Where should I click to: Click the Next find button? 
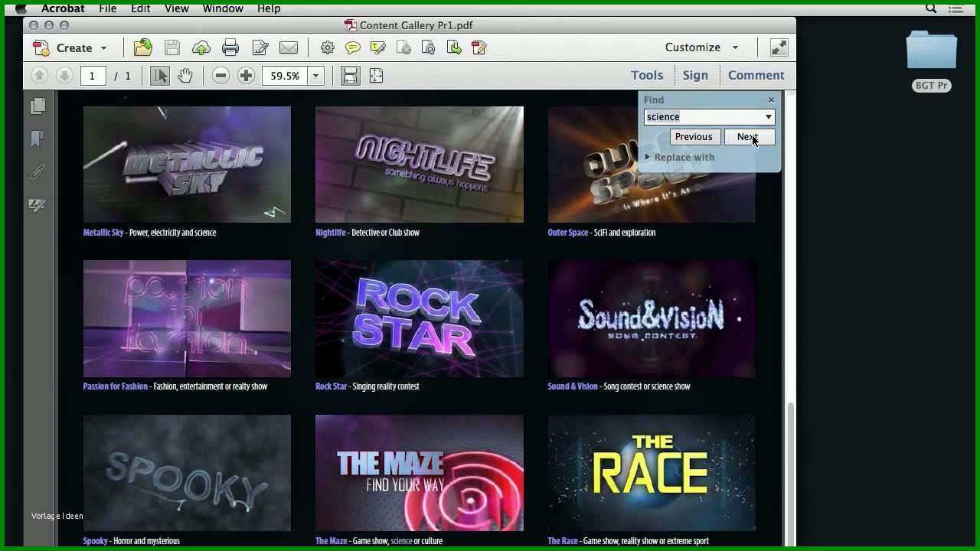point(750,137)
